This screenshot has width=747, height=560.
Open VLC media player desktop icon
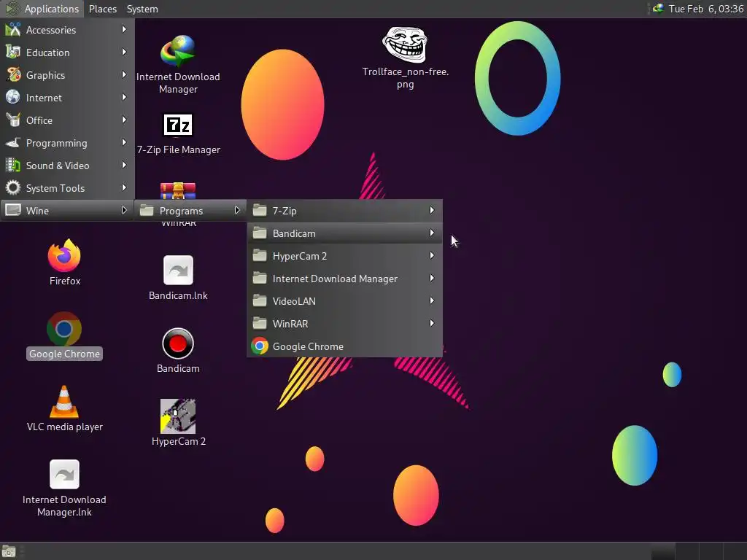pos(64,408)
